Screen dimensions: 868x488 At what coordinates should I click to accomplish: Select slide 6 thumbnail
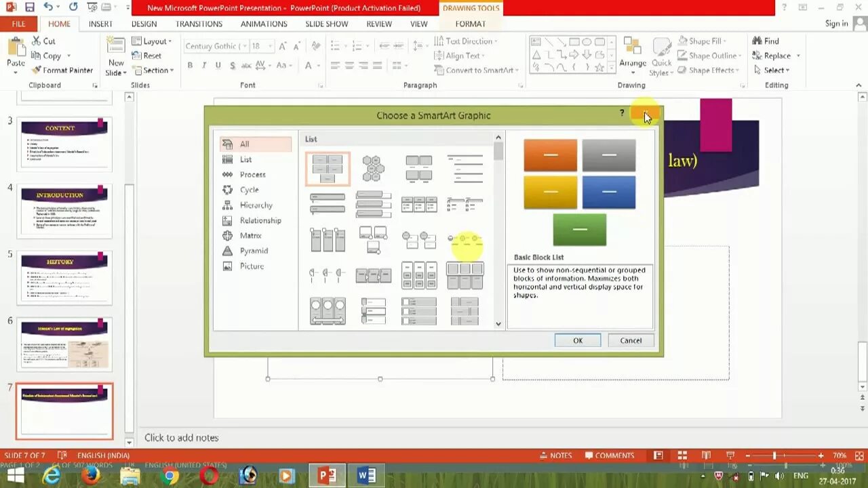click(64, 344)
